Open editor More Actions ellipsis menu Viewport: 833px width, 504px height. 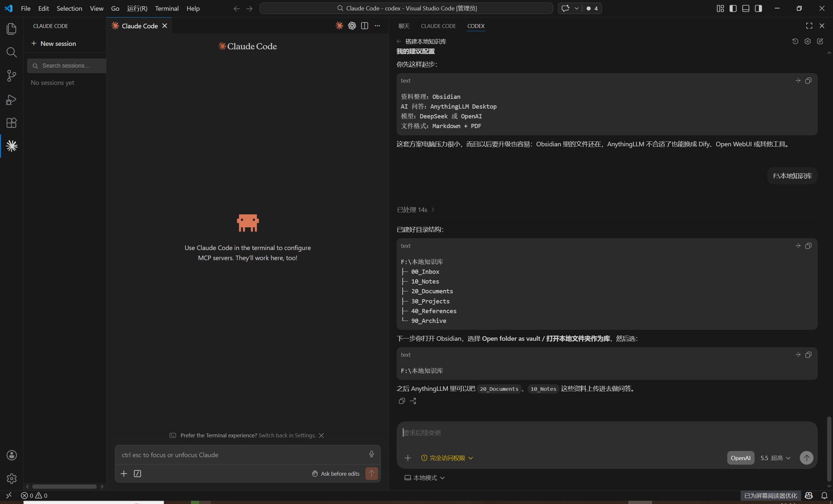click(x=377, y=26)
